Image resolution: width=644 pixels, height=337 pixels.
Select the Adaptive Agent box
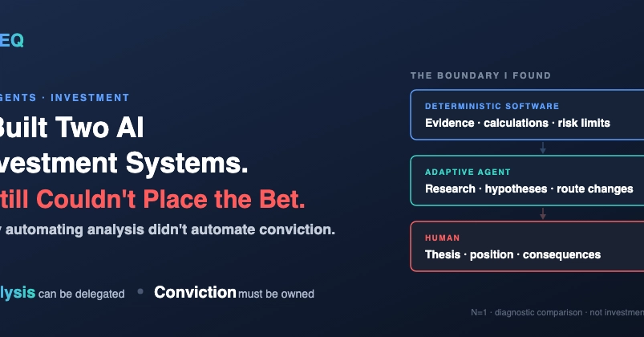(x=527, y=181)
